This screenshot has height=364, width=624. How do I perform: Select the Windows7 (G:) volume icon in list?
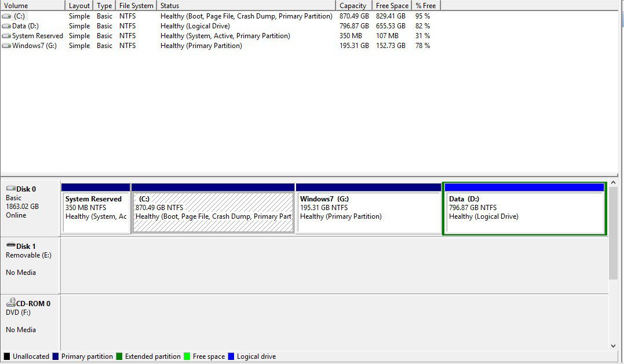[x=6, y=46]
